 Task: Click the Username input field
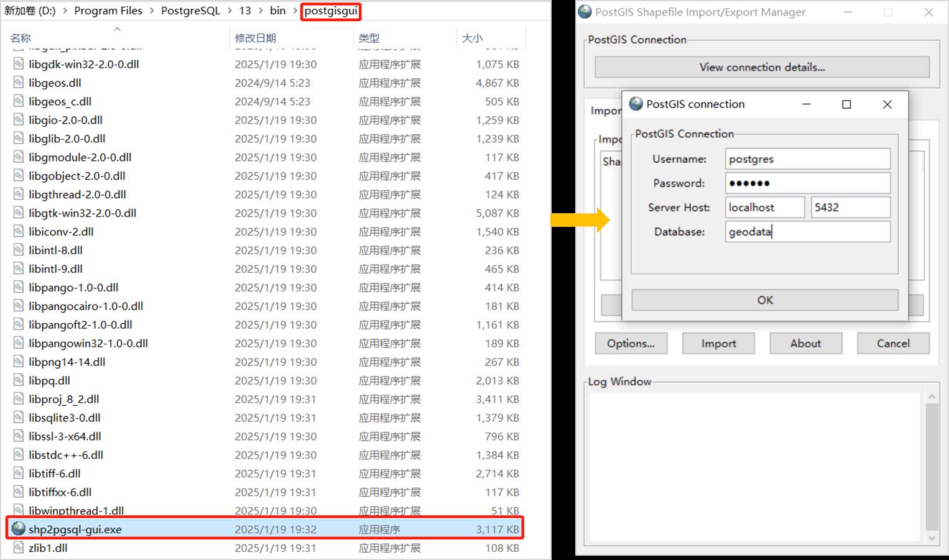coord(808,159)
